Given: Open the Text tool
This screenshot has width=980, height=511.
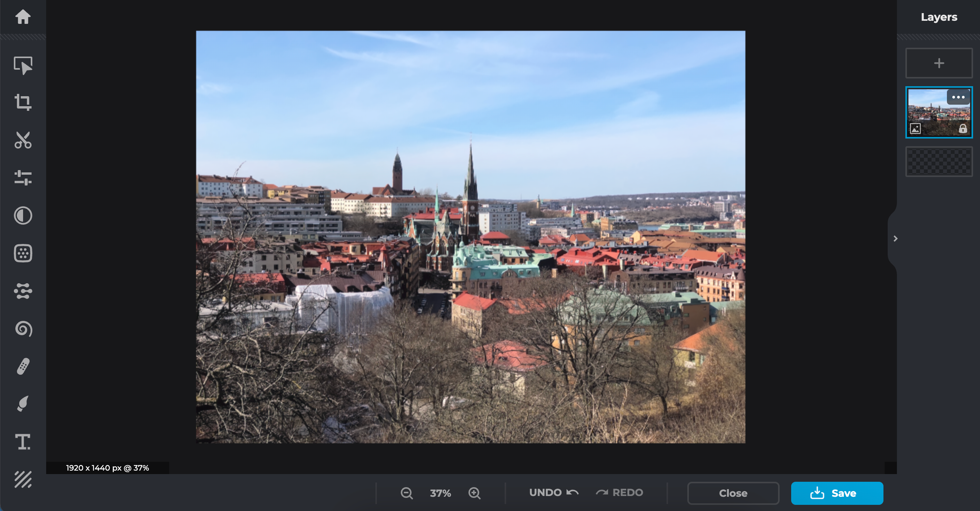Looking at the screenshot, I should pyautogui.click(x=22, y=442).
